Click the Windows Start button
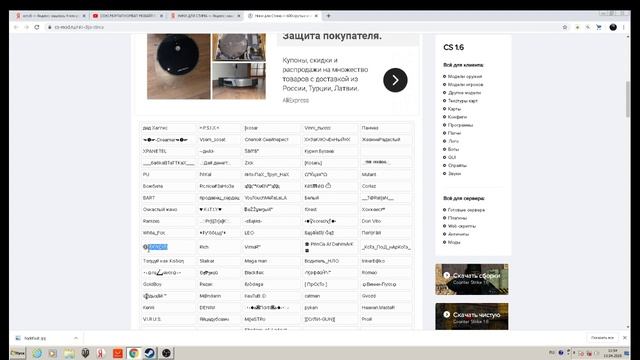This screenshot has width=640, height=360. 18,353
